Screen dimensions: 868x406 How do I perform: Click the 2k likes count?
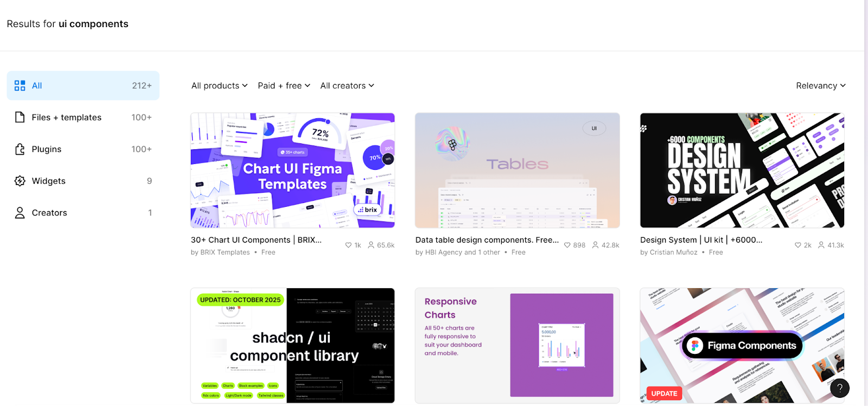click(x=808, y=245)
